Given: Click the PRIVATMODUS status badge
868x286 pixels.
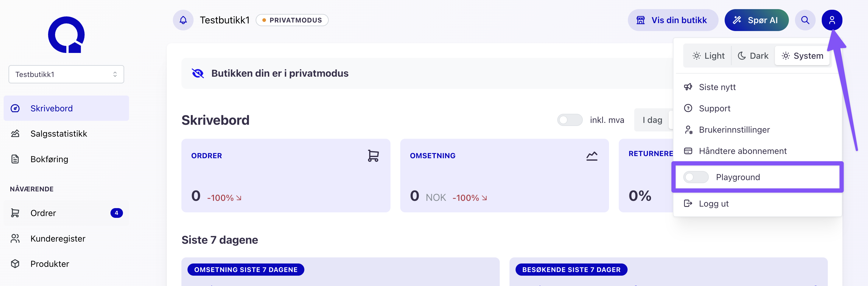Looking at the screenshot, I should click(292, 20).
